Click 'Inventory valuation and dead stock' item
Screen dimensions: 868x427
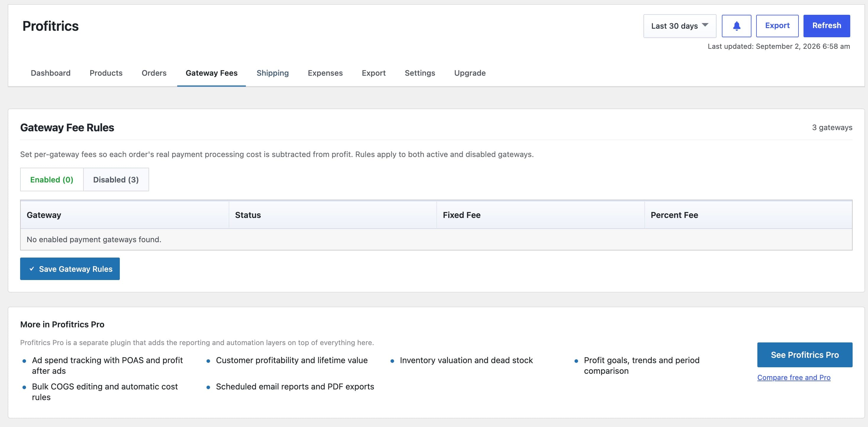tap(466, 360)
